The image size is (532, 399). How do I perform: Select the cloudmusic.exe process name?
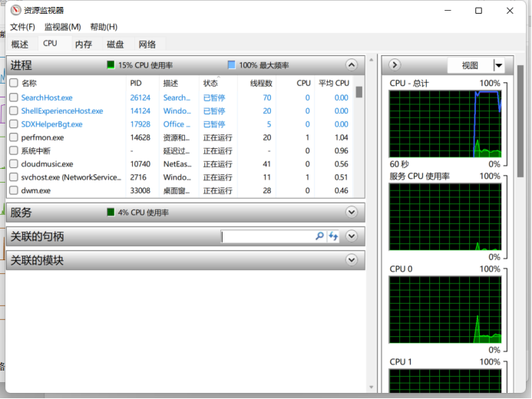[x=47, y=163]
